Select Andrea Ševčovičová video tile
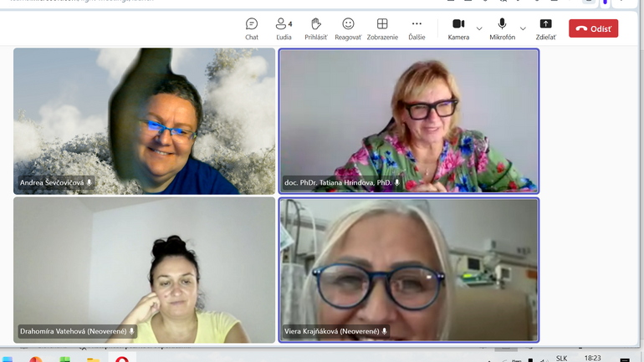This screenshot has height=362, width=644. (144, 121)
